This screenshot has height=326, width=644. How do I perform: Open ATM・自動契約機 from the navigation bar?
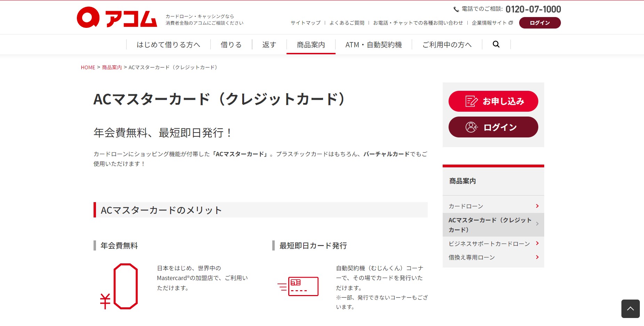tap(373, 44)
